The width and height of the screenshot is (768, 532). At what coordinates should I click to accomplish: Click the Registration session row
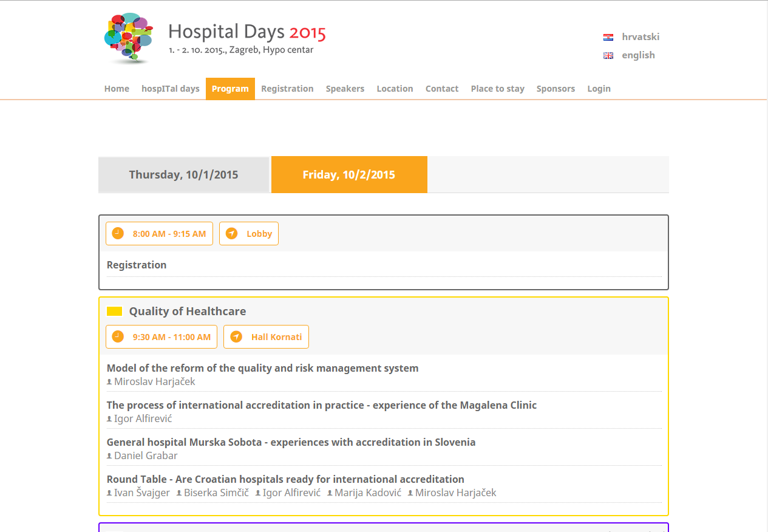pyautogui.click(x=384, y=265)
